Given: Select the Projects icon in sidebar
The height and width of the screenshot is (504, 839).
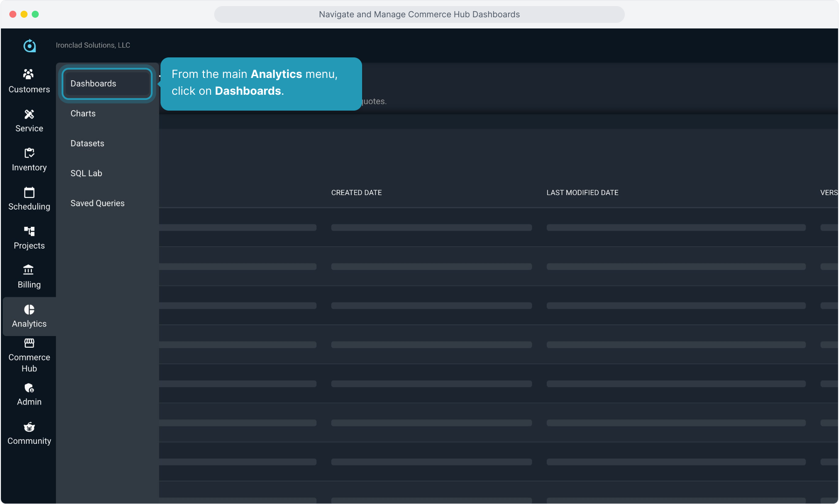Looking at the screenshot, I should [29, 231].
